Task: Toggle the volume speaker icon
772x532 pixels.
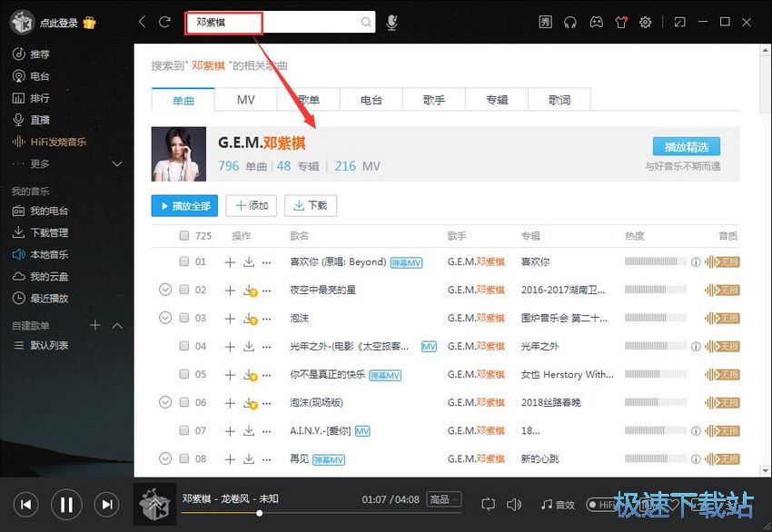Action: coord(514,505)
